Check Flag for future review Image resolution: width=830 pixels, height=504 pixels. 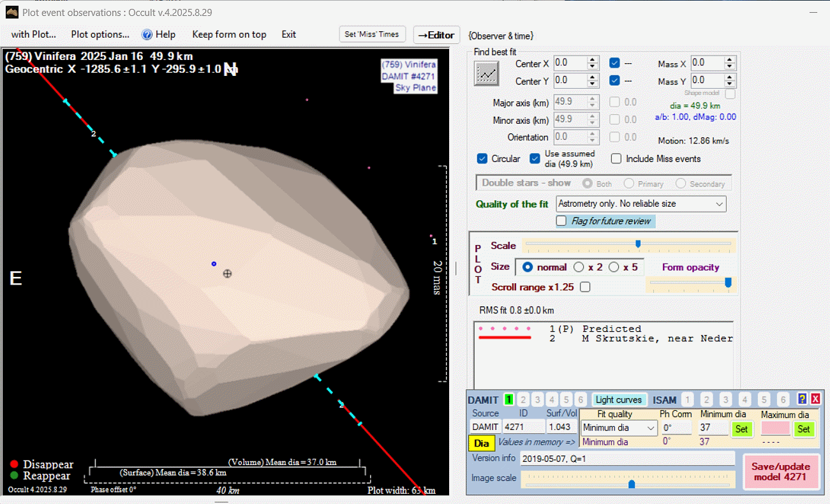click(x=561, y=221)
